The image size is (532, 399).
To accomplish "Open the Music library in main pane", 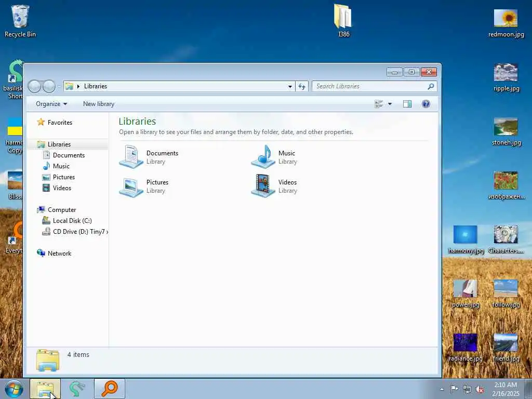I will pos(274,157).
